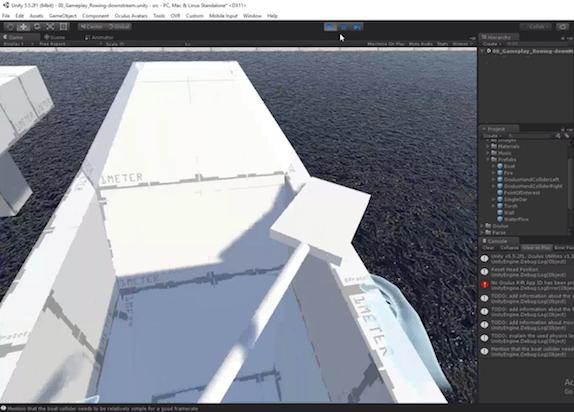Toggle Maximize On Play
Screen dimensions: 574x412
(x=386, y=44)
